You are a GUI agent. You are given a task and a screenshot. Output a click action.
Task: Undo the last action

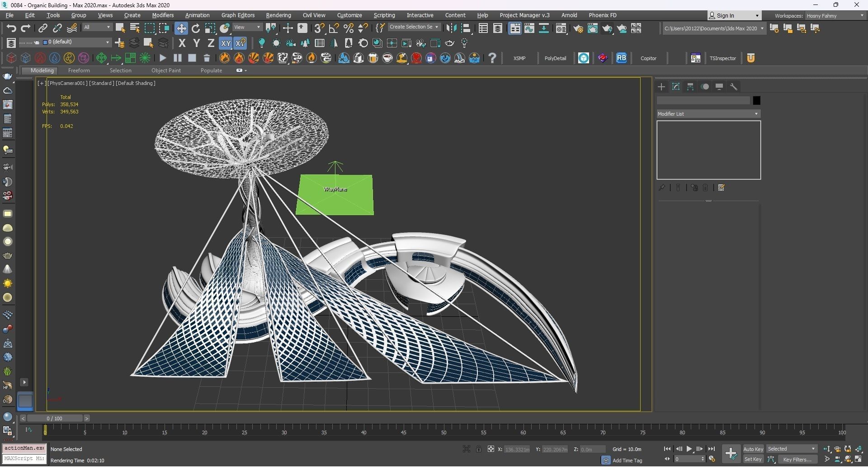click(11, 28)
